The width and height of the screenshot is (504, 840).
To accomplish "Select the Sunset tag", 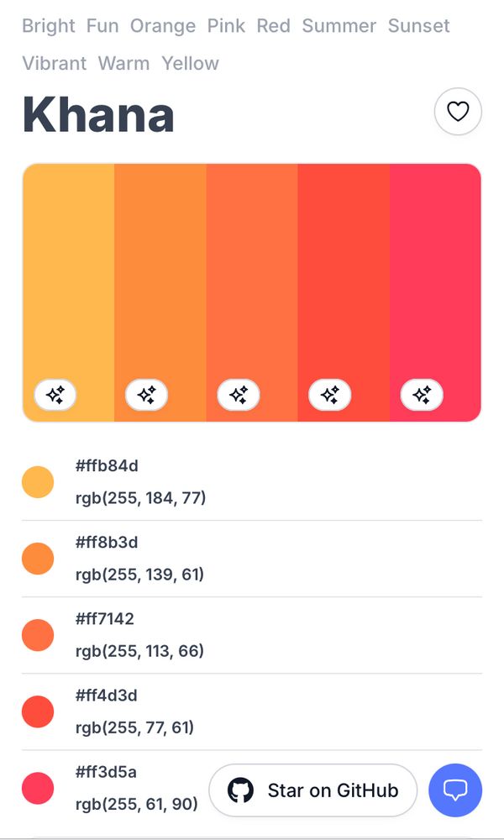I will pyautogui.click(x=419, y=26).
